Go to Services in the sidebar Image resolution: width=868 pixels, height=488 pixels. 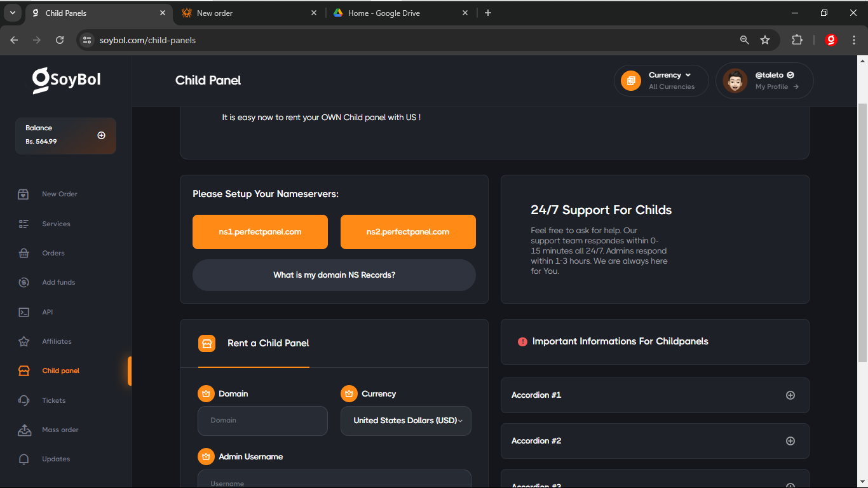click(56, 224)
